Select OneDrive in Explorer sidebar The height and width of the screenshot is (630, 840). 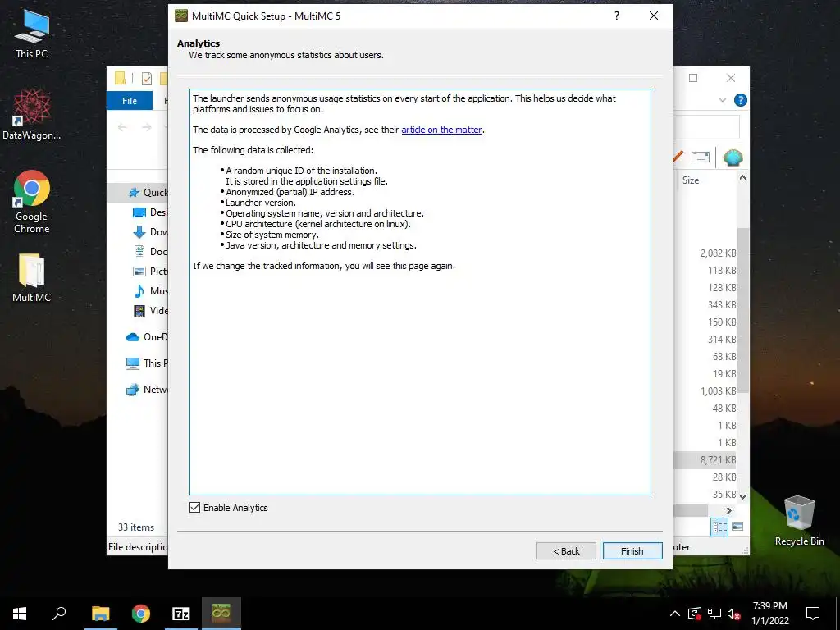click(147, 337)
